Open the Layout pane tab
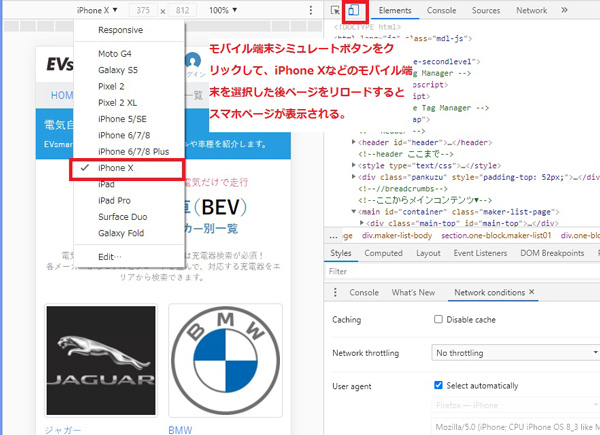Image resolution: width=600 pixels, height=435 pixels. 428,253
